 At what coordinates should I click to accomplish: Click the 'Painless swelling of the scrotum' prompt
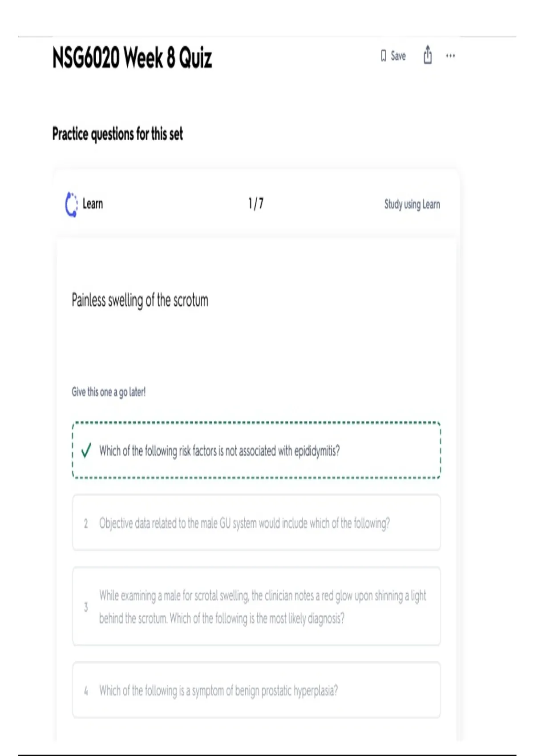[x=140, y=300]
